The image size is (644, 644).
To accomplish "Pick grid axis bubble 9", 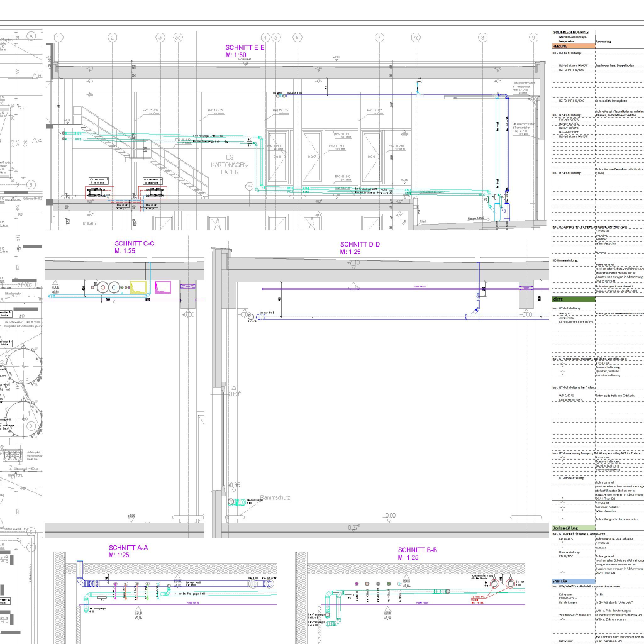I will [x=533, y=38].
